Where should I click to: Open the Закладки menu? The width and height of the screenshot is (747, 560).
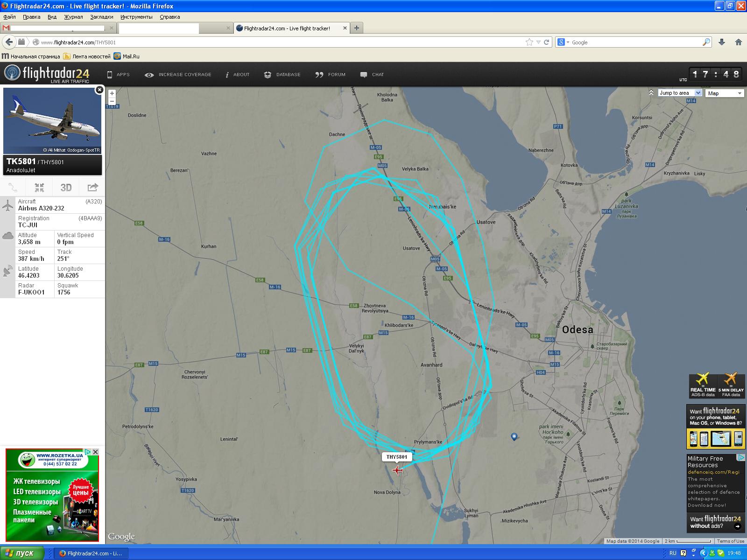pos(101,17)
